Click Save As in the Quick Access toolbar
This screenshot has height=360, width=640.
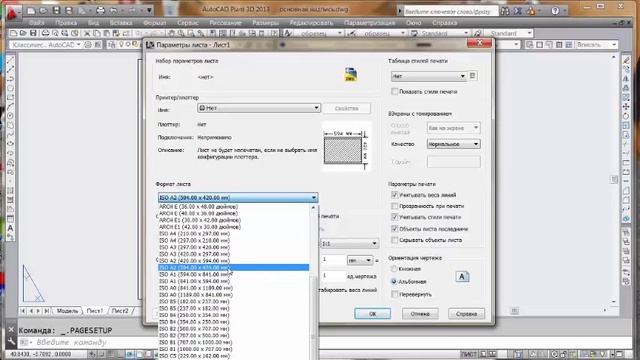click(x=69, y=11)
